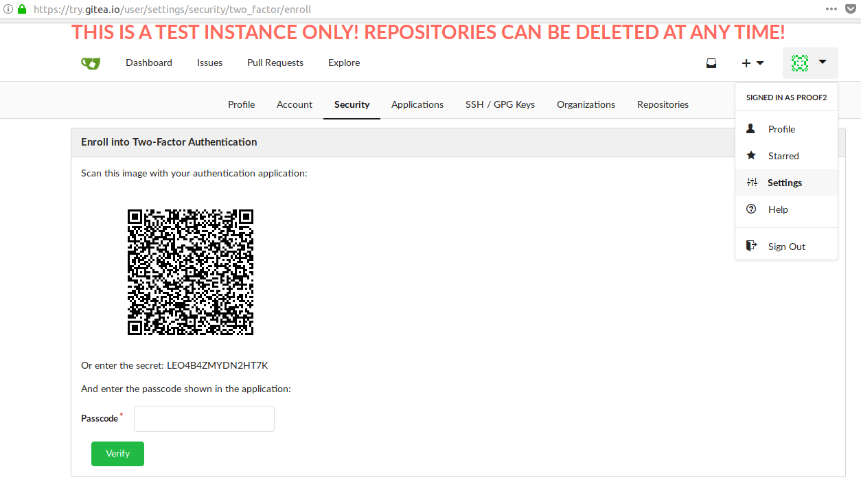The image size is (861, 504).
Task: Open the browser overflow menu icon
Action: [830, 9]
